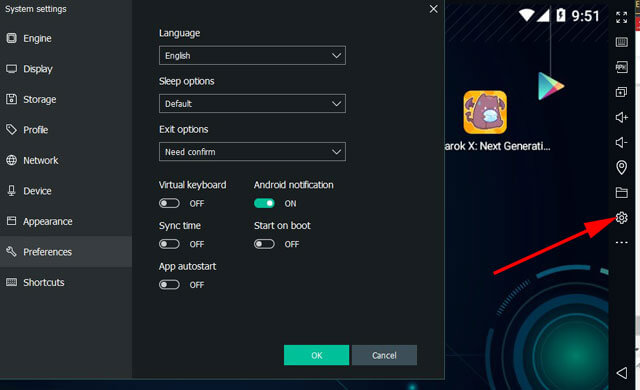Click the cellular signal icon
The height and width of the screenshot is (390, 640).
pos(543,16)
